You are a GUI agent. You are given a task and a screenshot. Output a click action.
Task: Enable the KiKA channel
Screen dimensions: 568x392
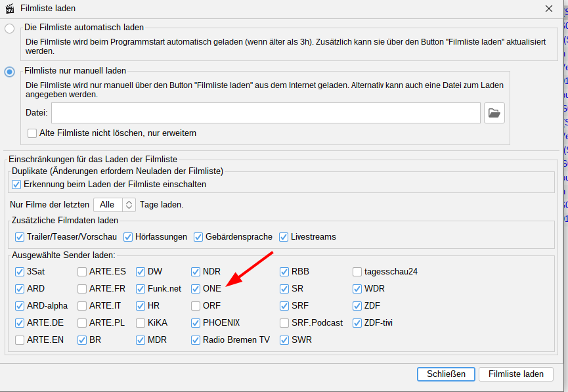click(141, 323)
